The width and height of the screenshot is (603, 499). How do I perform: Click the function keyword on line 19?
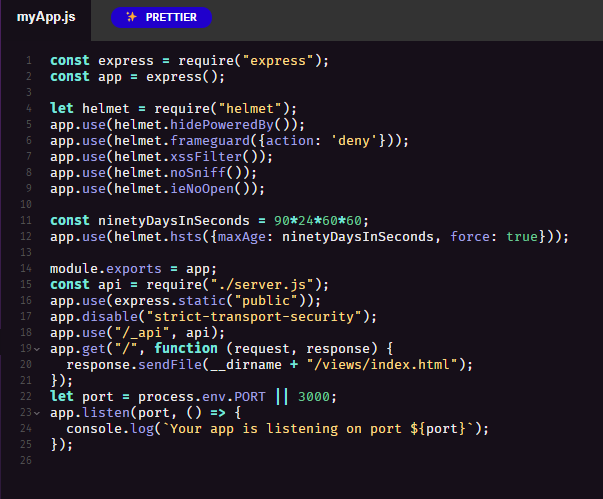186,349
